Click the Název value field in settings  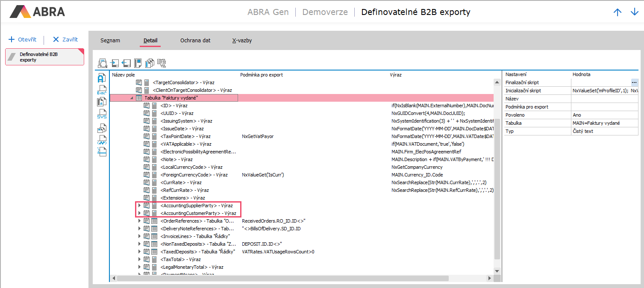tap(605, 99)
